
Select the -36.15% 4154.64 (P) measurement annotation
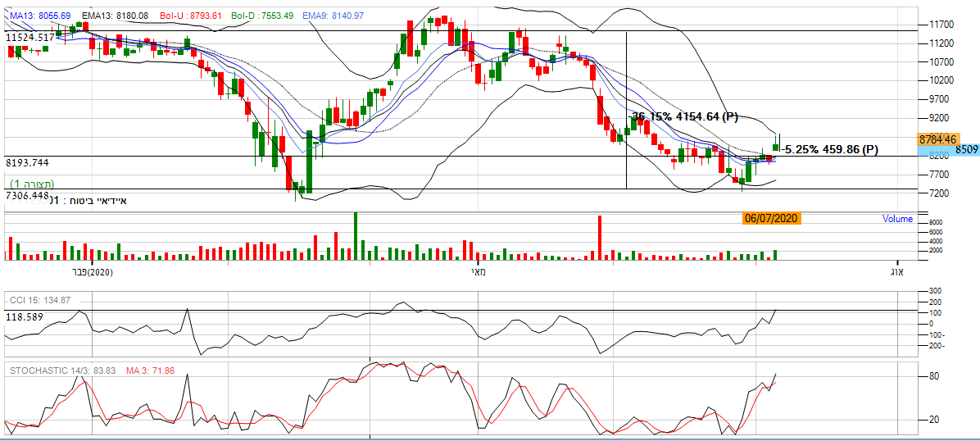tap(683, 117)
